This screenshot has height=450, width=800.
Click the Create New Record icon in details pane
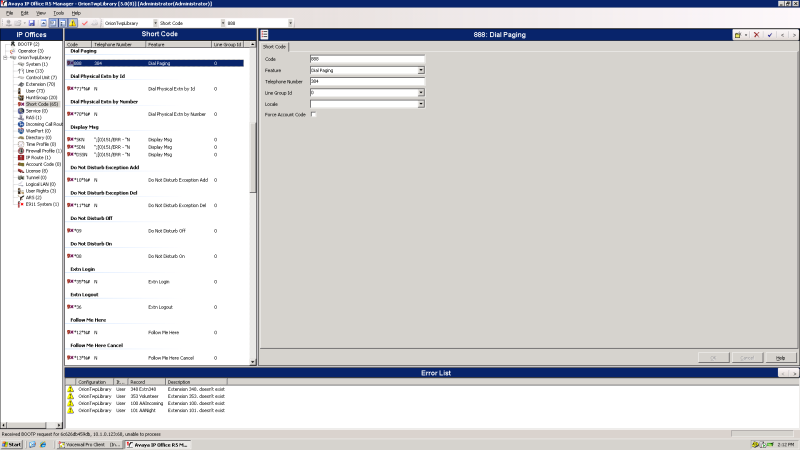tap(738, 35)
